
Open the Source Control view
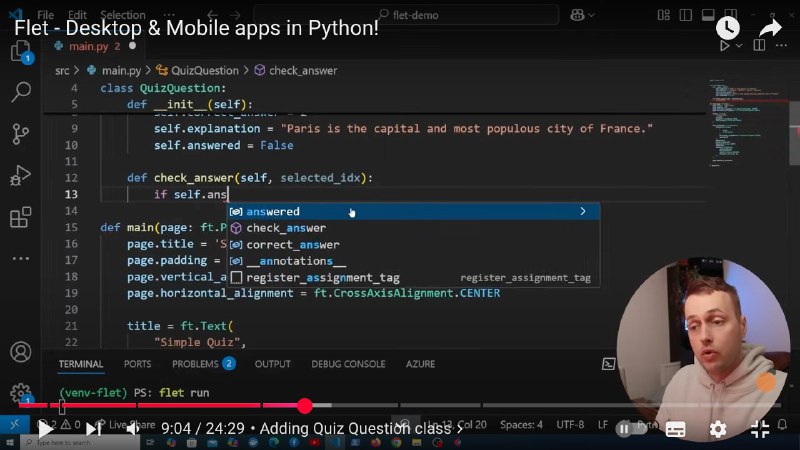coord(20,134)
